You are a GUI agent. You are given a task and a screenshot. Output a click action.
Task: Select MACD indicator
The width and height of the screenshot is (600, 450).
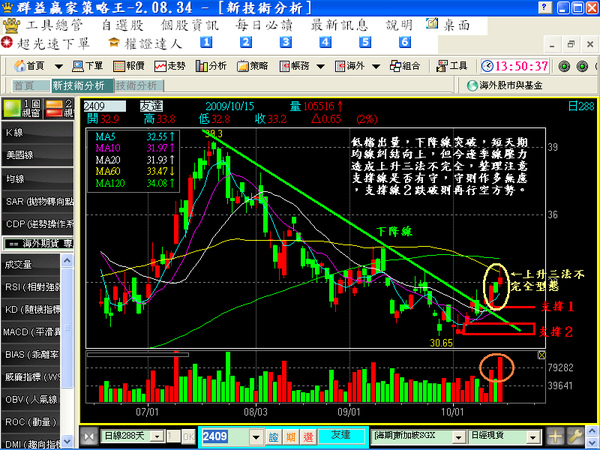point(31,332)
